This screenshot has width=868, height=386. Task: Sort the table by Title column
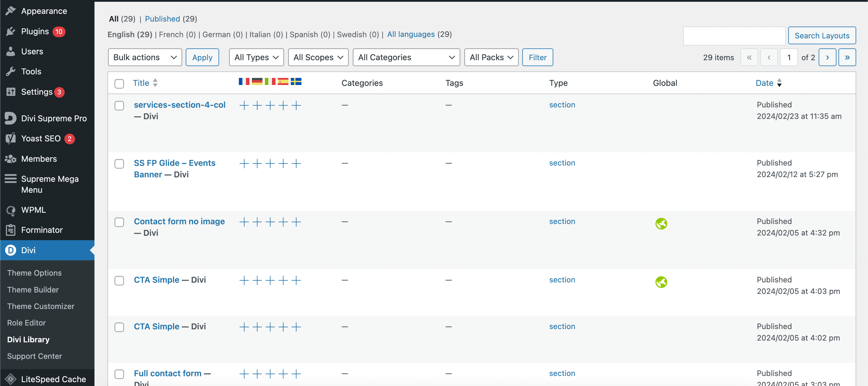[145, 83]
